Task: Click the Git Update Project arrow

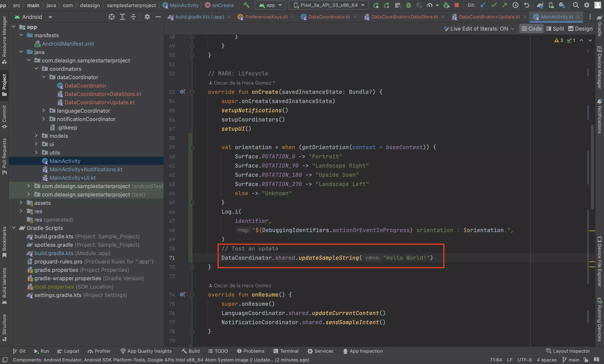Action: pyautogui.click(x=483, y=5)
